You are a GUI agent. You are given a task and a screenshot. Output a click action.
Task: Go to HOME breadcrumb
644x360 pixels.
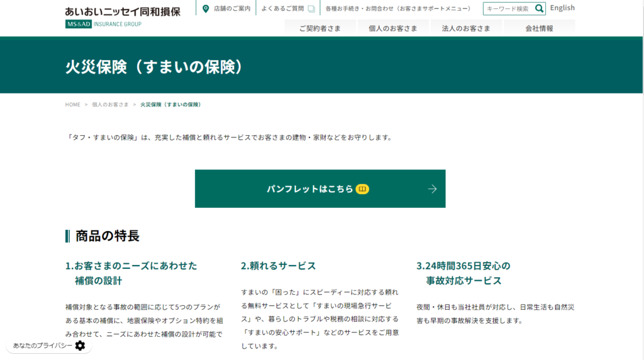[73, 105]
